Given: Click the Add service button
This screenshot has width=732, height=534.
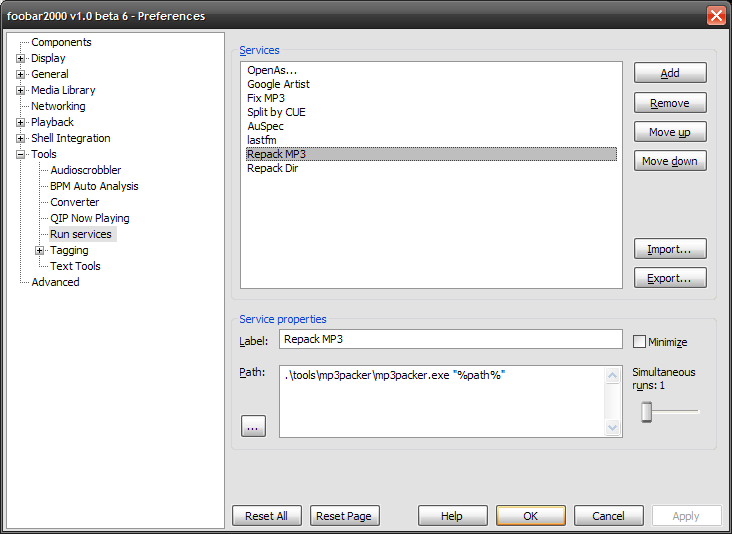Looking at the screenshot, I should [x=670, y=73].
